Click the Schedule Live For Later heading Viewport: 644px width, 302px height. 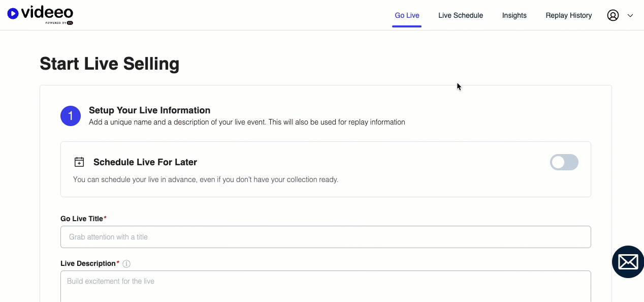145,162
